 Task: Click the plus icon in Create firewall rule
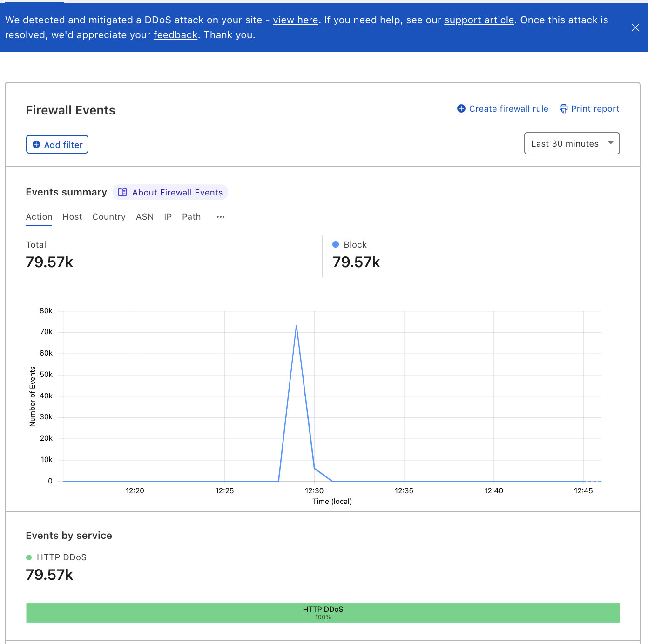tap(461, 108)
